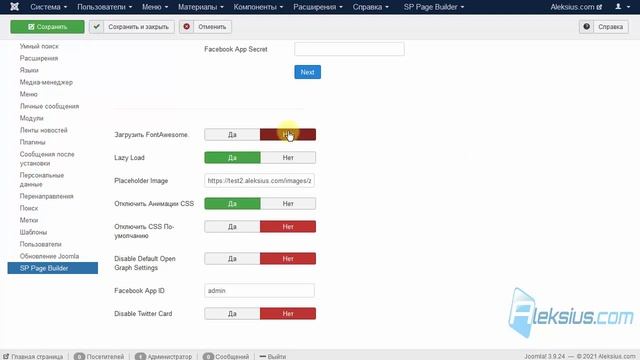
Task: Set Загрузить FontAwesome to Нет
Action: point(288,135)
